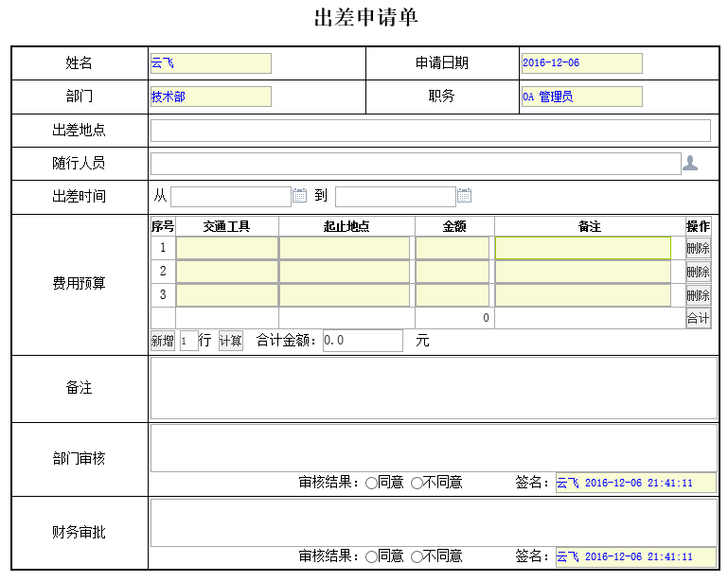This screenshot has width=728, height=582.
Task: Focus the 出差地点 input field
Action: [431, 131]
